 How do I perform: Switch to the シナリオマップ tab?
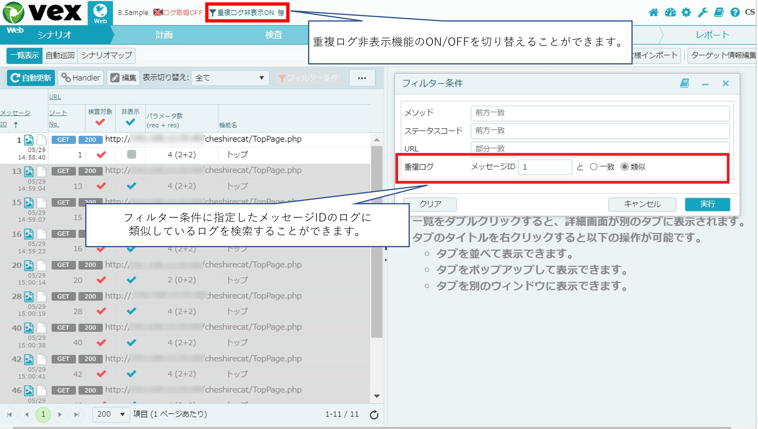[106, 56]
